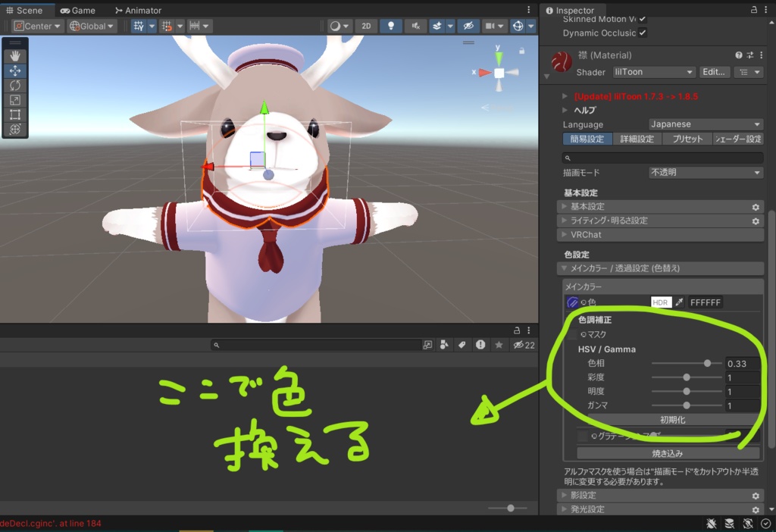
Task: Open material three-dot context menu
Action: point(761,55)
